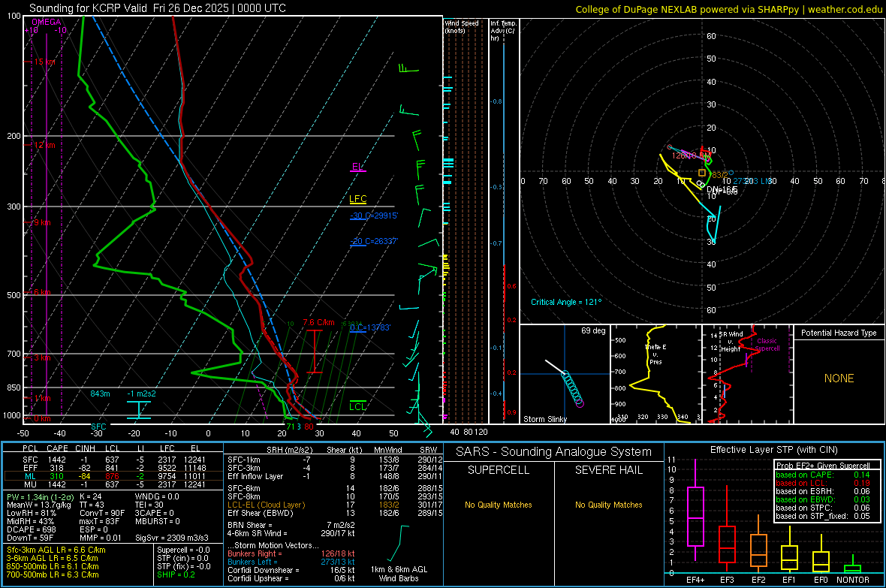This screenshot has width=886, height=588.
Task: Click the red 'Bunkers Right =' row
Action: pyautogui.click(x=291, y=554)
